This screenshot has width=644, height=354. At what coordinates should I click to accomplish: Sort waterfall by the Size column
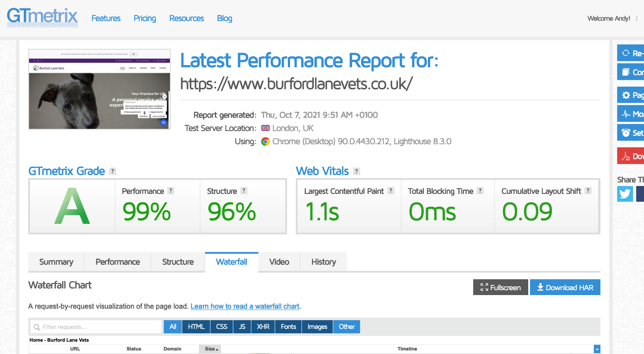pos(210,349)
